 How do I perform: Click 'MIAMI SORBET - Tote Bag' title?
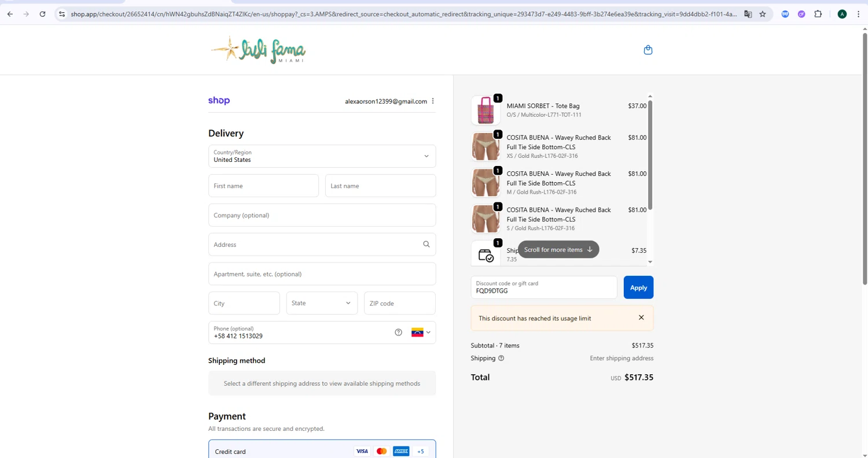click(x=543, y=106)
